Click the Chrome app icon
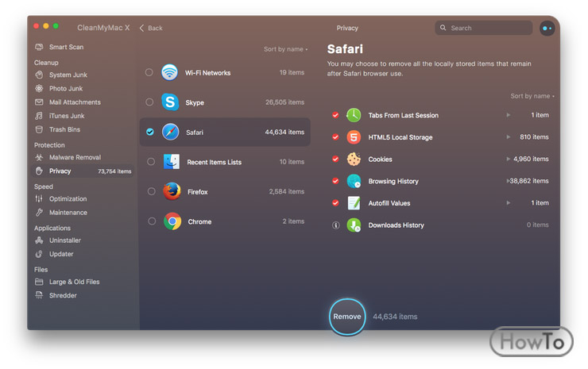 coord(172,221)
